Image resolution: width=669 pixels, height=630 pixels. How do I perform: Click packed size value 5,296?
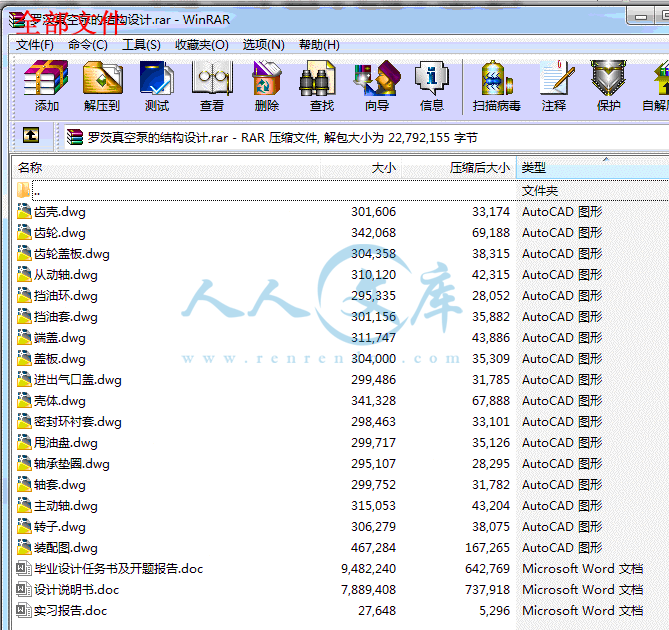(x=494, y=610)
